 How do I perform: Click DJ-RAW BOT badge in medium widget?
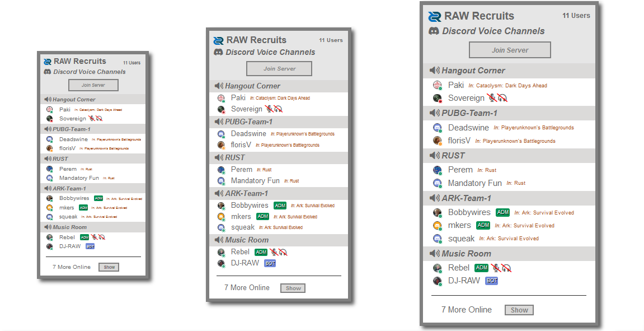pyautogui.click(x=270, y=263)
